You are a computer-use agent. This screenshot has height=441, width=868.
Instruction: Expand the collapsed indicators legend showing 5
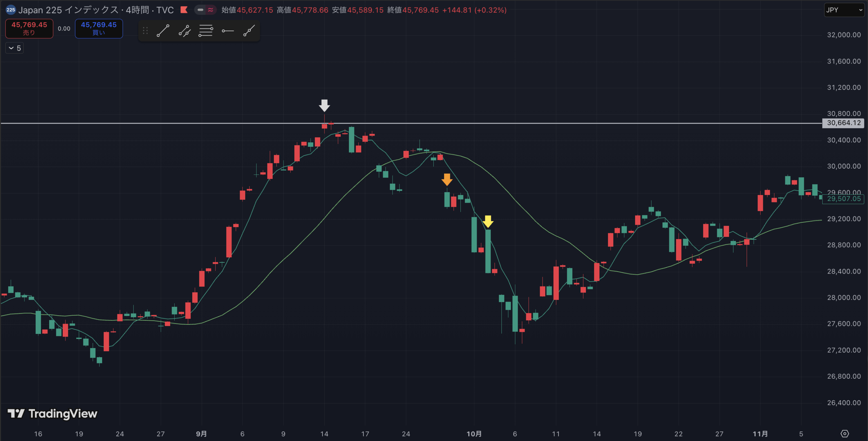pyautogui.click(x=15, y=48)
